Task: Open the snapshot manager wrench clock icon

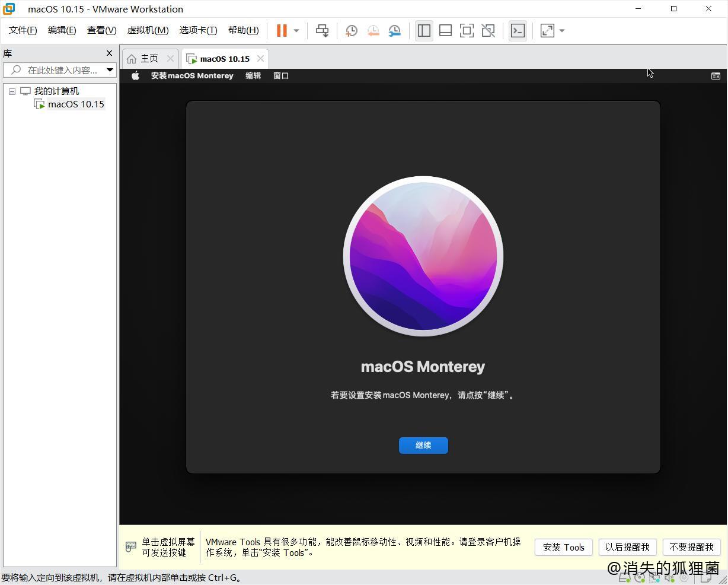Action: (x=394, y=31)
